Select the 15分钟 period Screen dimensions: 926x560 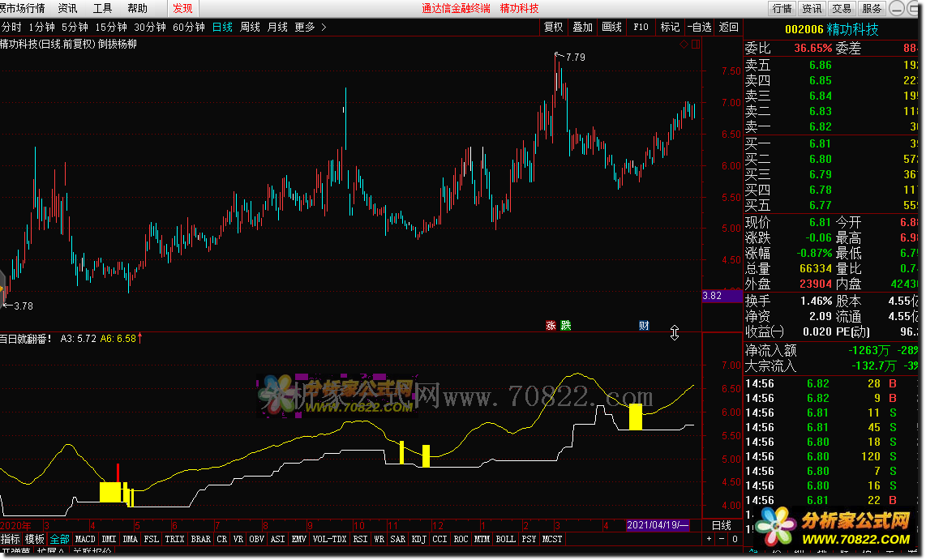tap(111, 27)
